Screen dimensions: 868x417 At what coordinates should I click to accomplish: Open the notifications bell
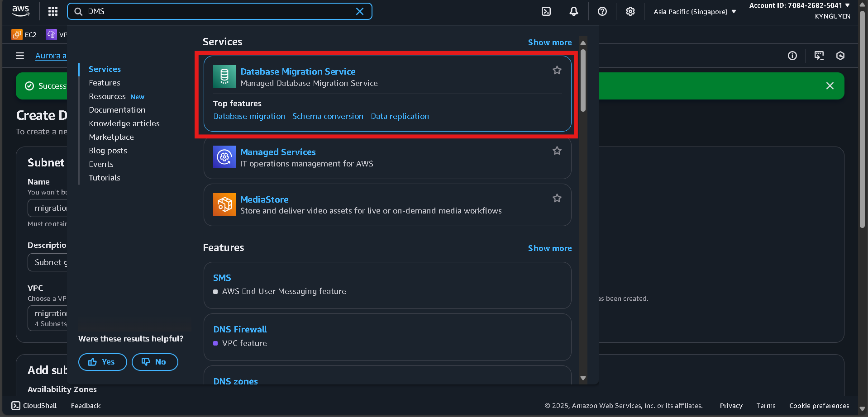[573, 11]
